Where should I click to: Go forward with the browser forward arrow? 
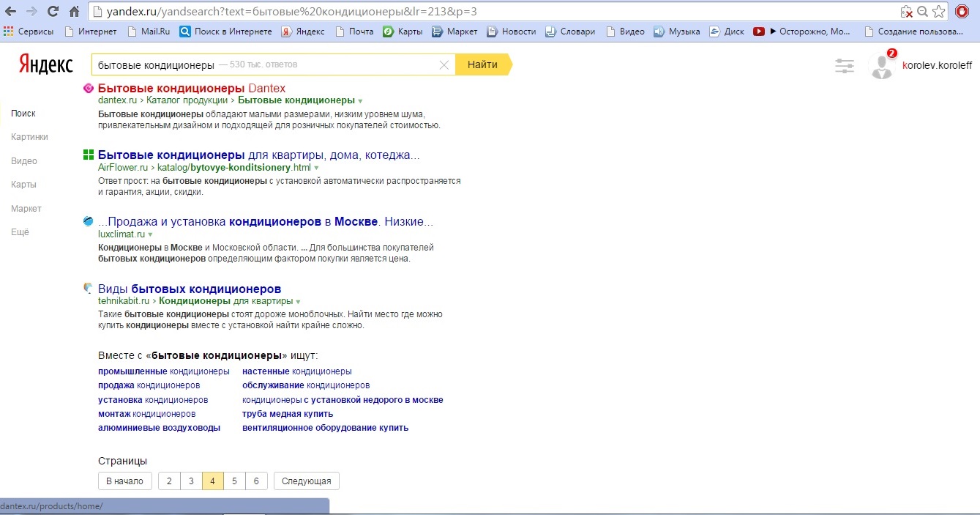pos(31,12)
